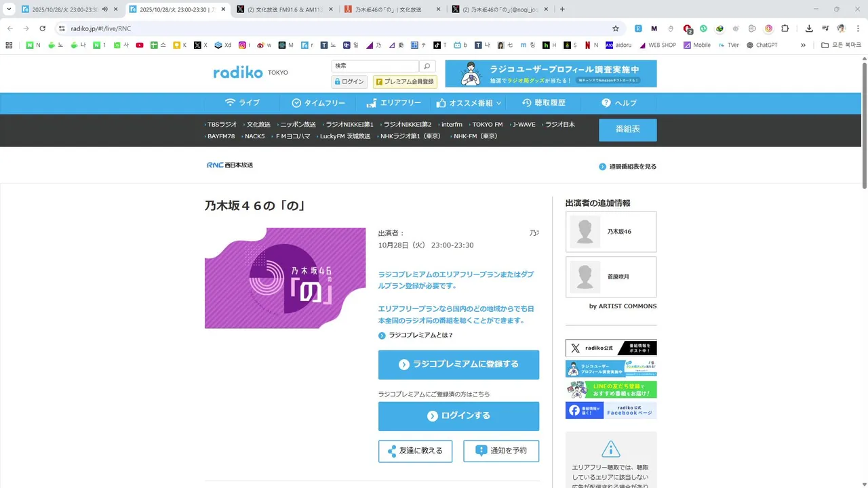The image size is (868, 488).
Task: Switch to 文化放送 FM91.6 X tab
Action: pyautogui.click(x=284, y=9)
